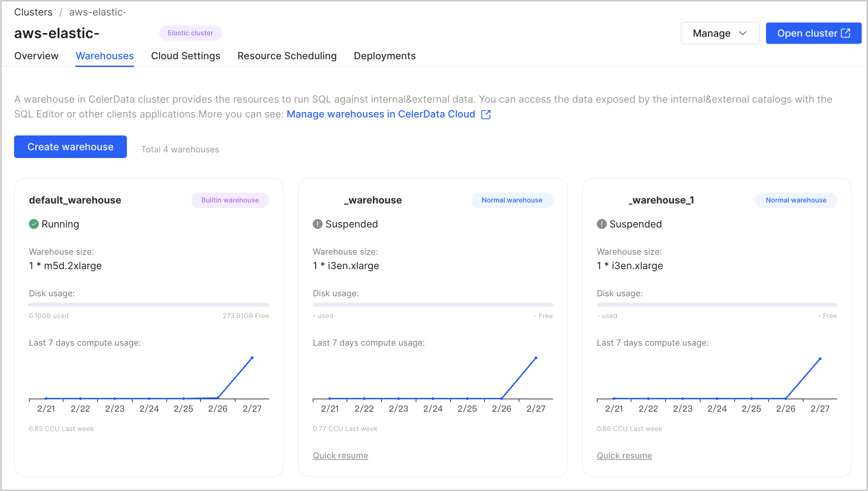Go to the Resource Scheduling tab
The height and width of the screenshot is (491, 868).
coord(287,56)
